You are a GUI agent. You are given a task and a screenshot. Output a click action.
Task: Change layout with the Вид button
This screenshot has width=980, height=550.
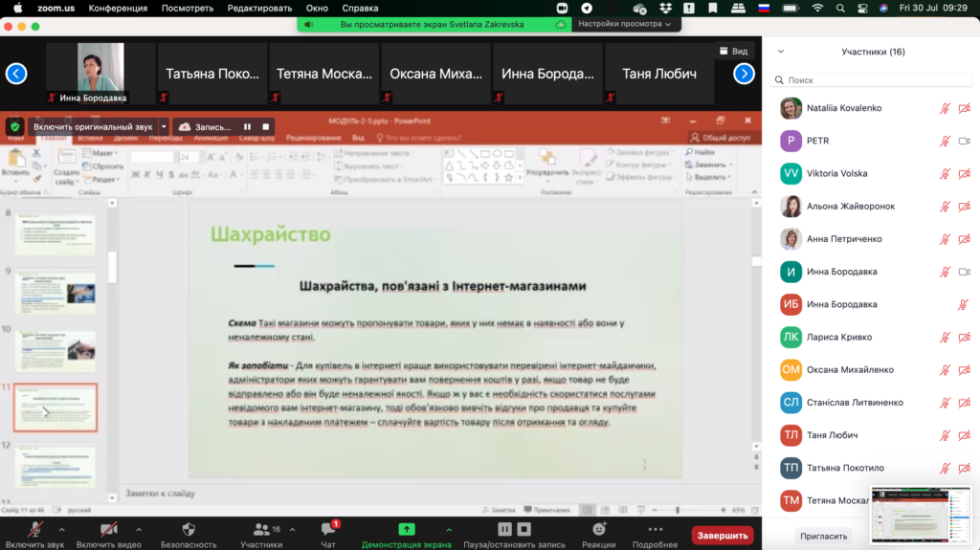(x=732, y=51)
